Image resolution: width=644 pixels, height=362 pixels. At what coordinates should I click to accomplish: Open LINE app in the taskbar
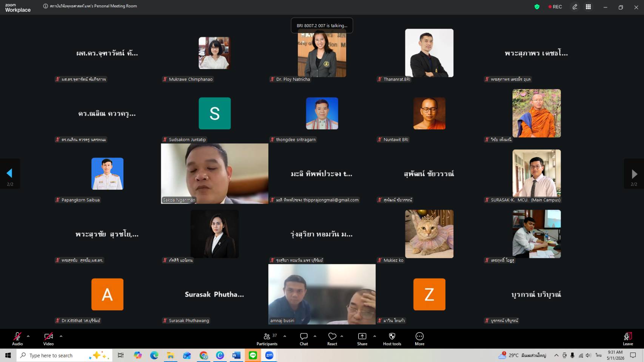pyautogui.click(x=253, y=355)
